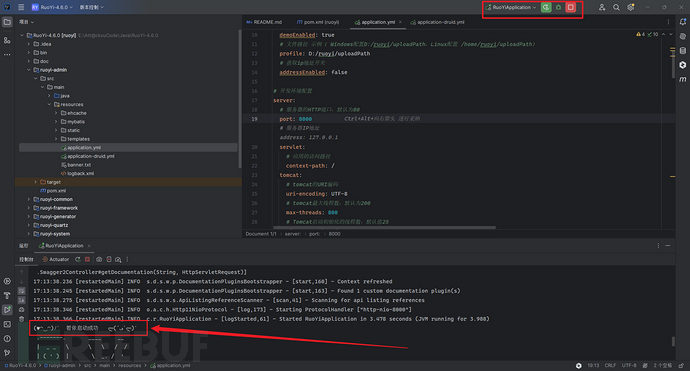Rerun RuoYiApplication with green toolbar button

546,7
